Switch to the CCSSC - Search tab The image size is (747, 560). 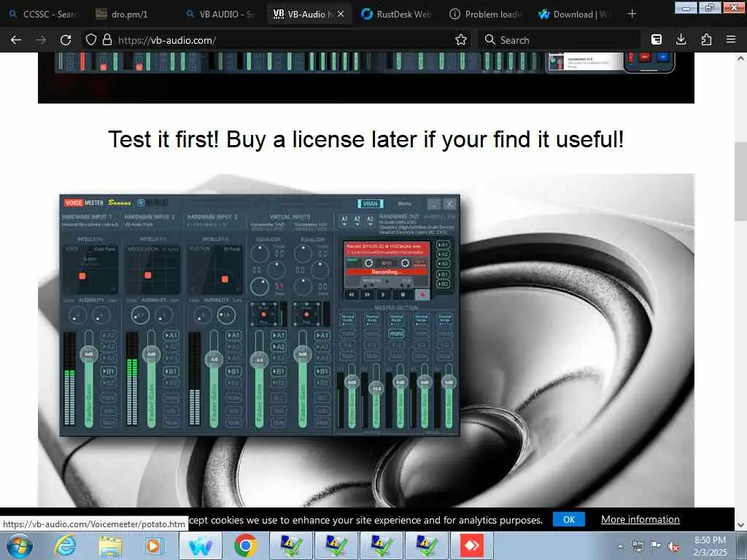pyautogui.click(x=43, y=15)
